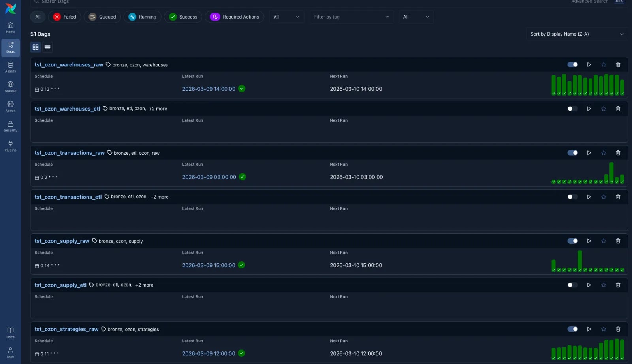Filter DAGs by Running status
The width and height of the screenshot is (632, 364).
click(x=142, y=17)
